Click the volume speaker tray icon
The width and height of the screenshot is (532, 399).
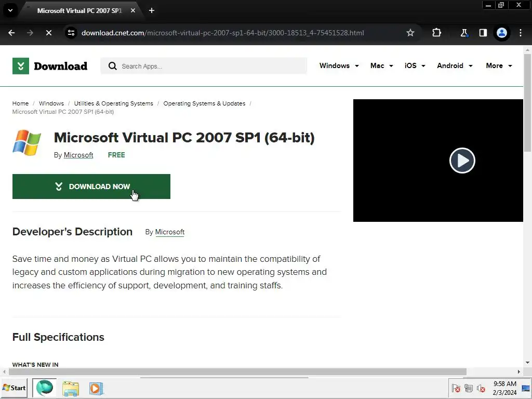point(481,388)
